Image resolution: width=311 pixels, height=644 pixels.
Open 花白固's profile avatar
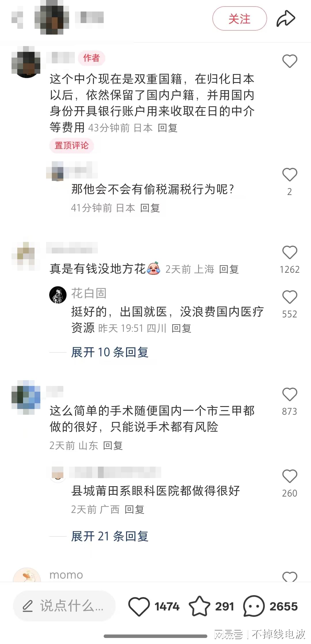coord(58,295)
